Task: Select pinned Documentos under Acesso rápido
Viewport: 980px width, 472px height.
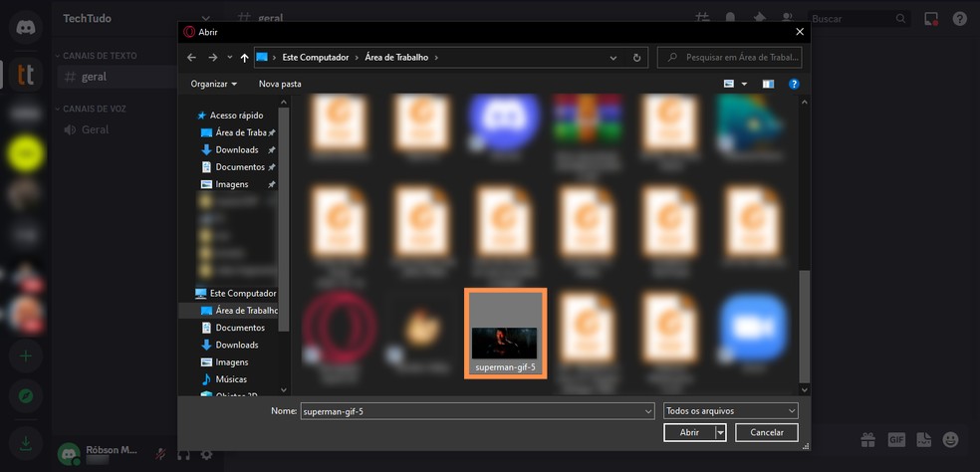Action: pos(238,167)
